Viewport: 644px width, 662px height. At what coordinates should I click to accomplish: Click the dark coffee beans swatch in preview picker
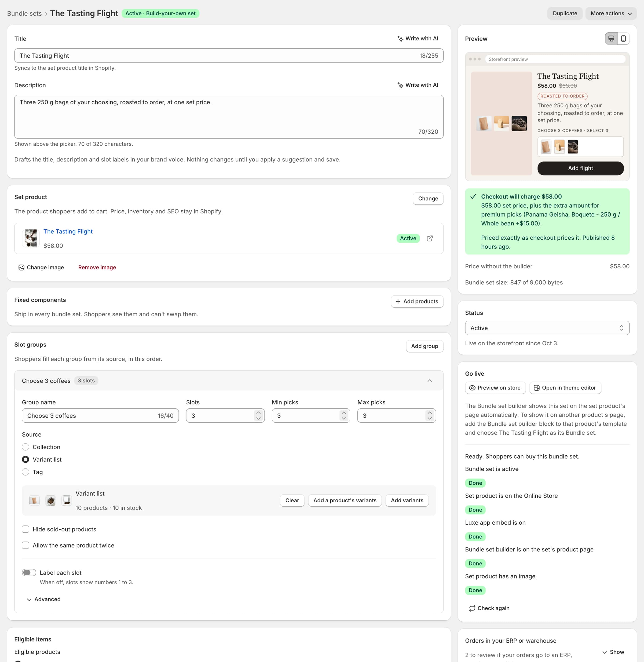tap(573, 147)
